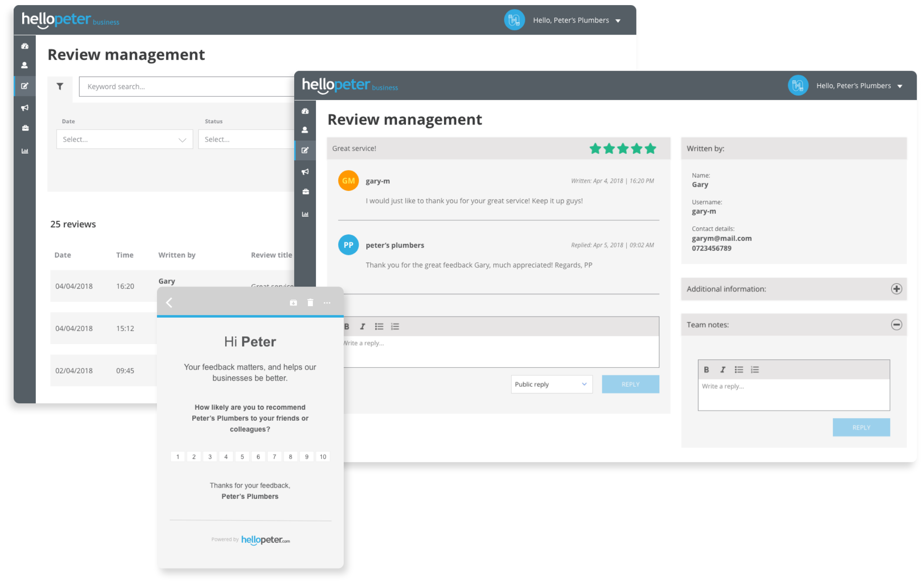Go back with email arrow icon

169,303
